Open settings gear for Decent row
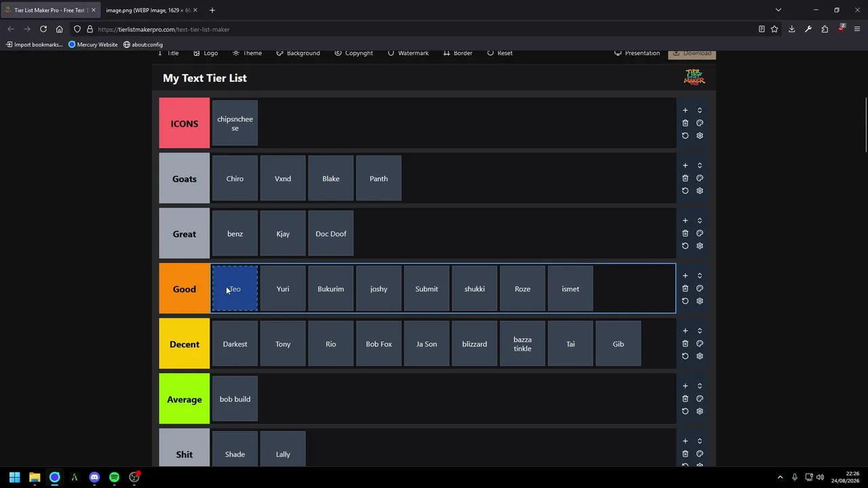 [x=700, y=356]
